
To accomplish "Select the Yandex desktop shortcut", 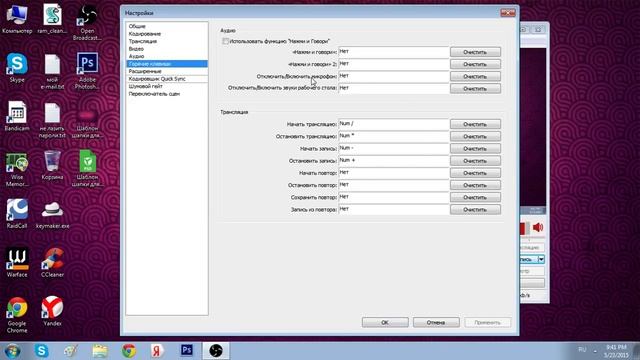I will (x=52, y=311).
